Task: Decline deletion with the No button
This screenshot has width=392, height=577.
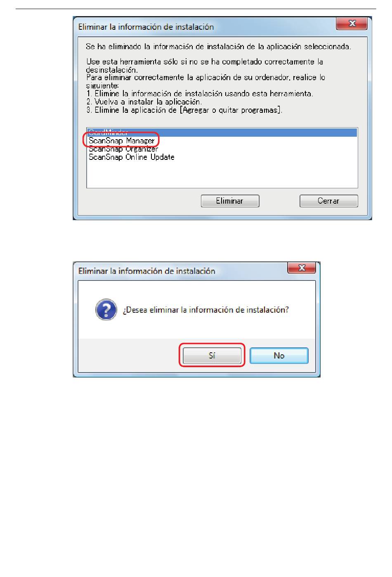Action: pos(279,356)
